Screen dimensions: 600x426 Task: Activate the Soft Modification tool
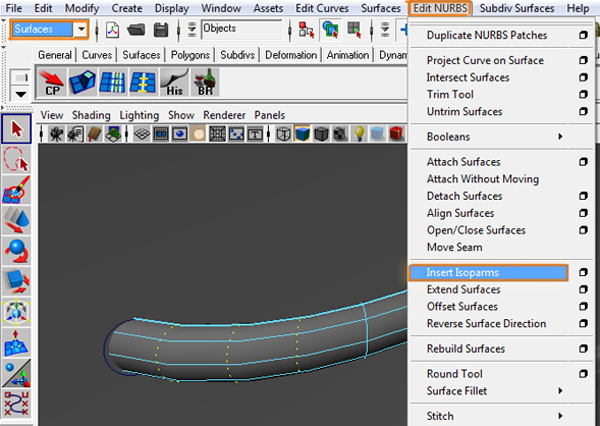pyautogui.click(x=16, y=343)
